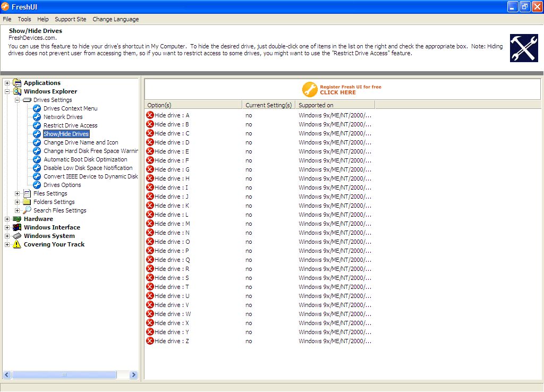Click the red X icon for Hide drive : M
Screen dimensions: 544x392
[150, 224]
